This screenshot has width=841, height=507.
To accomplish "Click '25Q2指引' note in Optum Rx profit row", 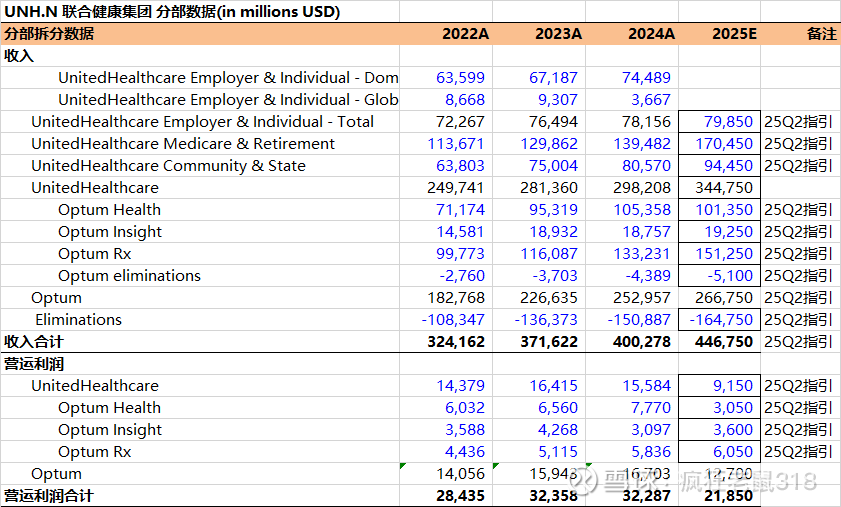I will tap(798, 452).
